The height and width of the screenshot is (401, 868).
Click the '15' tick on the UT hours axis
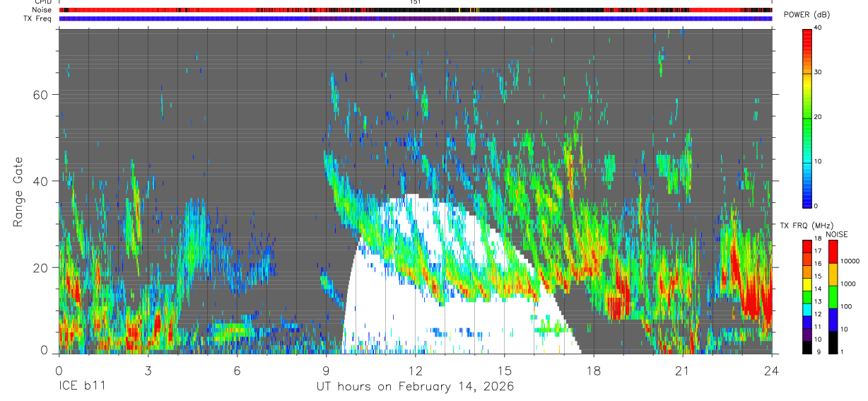[x=504, y=371]
